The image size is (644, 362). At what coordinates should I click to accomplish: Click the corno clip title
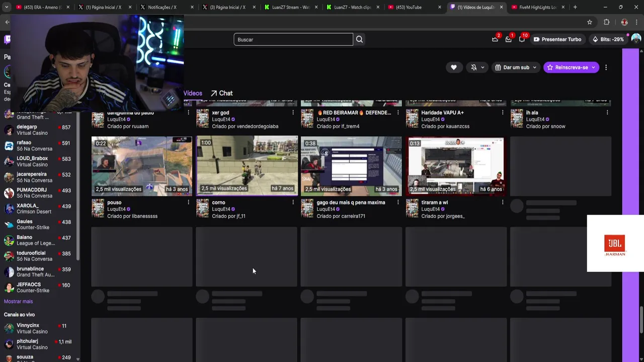218,203
